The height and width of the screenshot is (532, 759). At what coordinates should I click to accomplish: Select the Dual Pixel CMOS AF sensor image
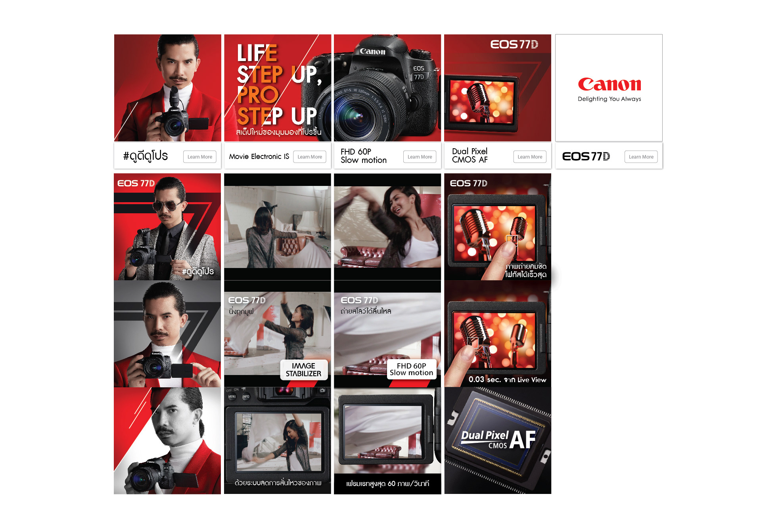pyautogui.click(x=498, y=440)
